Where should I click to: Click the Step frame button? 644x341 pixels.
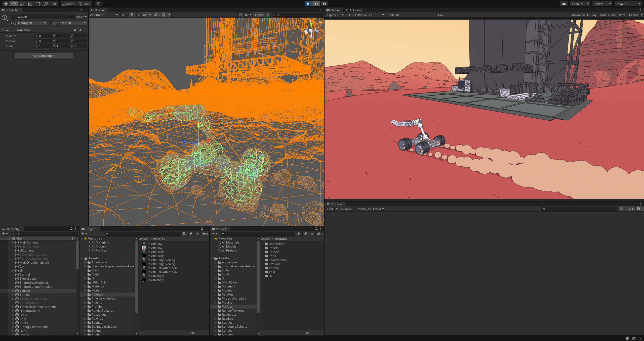[x=324, y=4]
